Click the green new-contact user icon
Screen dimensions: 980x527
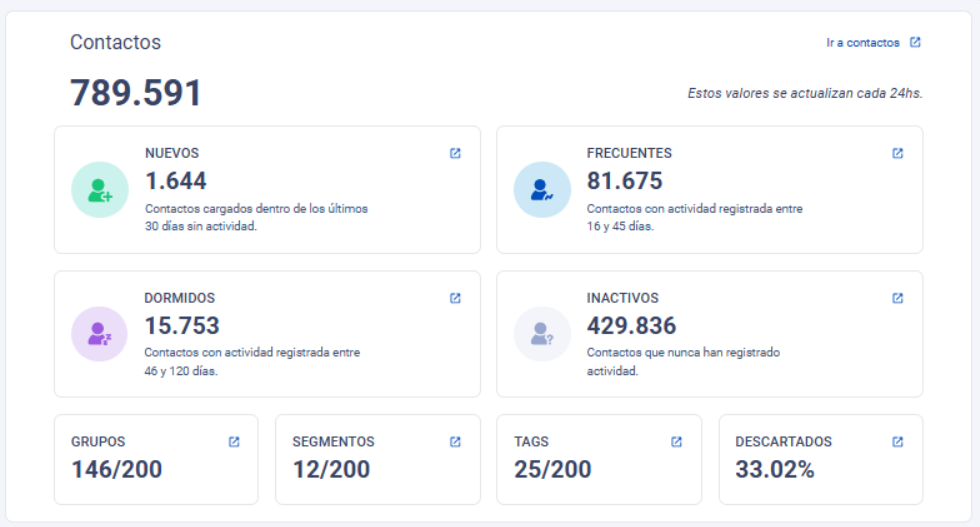pyautogui.click(x=100, y=190)
